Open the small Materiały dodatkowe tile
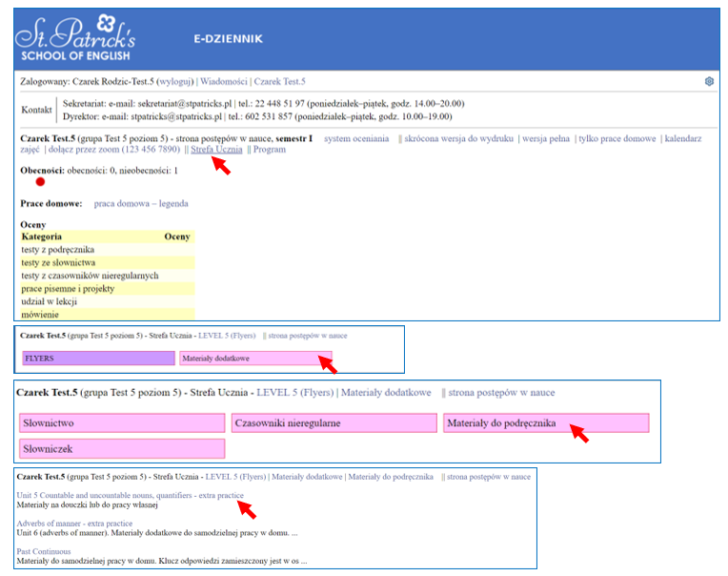This screenshot has width=728, height=576. point(255,359)
